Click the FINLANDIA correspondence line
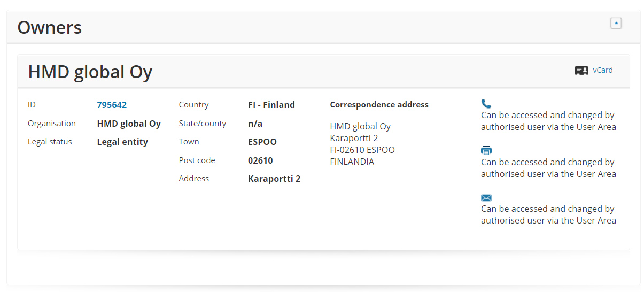 click(352, 162)
